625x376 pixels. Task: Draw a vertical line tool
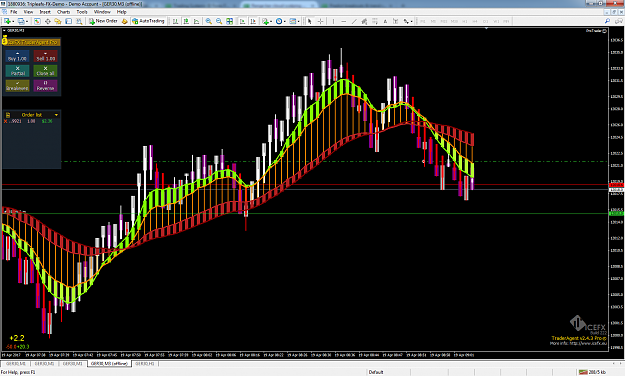pos(333,21)
